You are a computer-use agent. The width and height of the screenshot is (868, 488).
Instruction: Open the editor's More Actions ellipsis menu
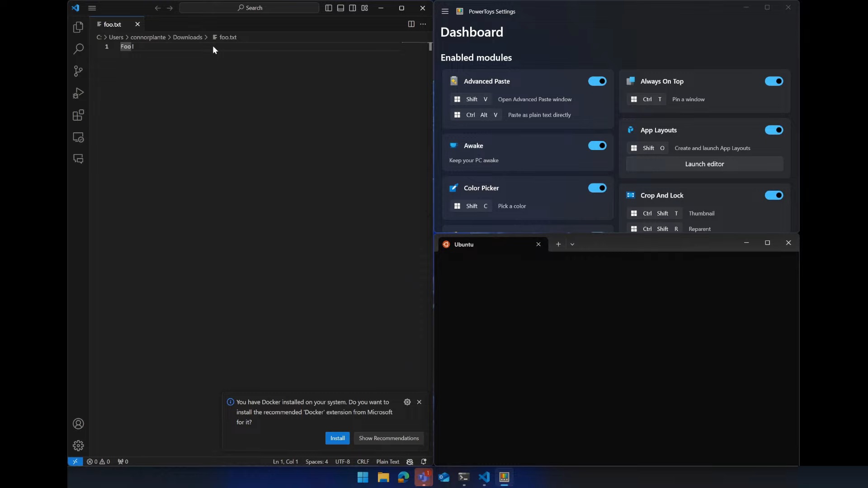[x=423, y=24]
